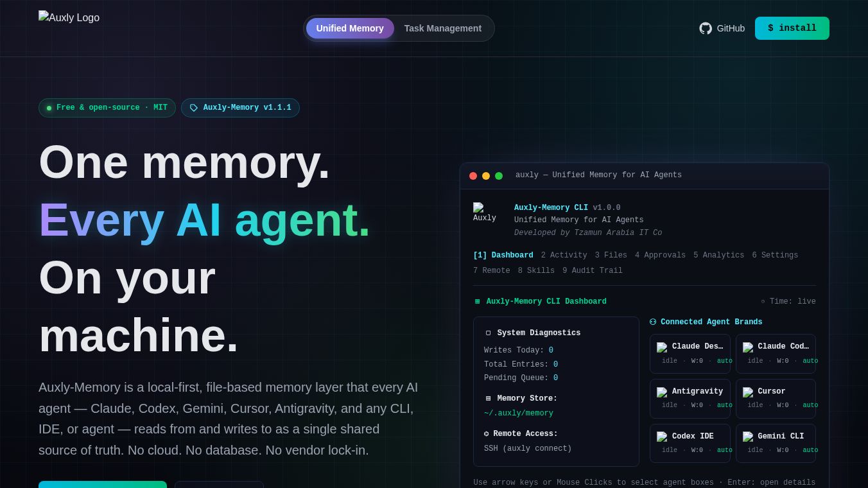
Task: Click the Claude Desktop agent icon
Action: [662, 347]
